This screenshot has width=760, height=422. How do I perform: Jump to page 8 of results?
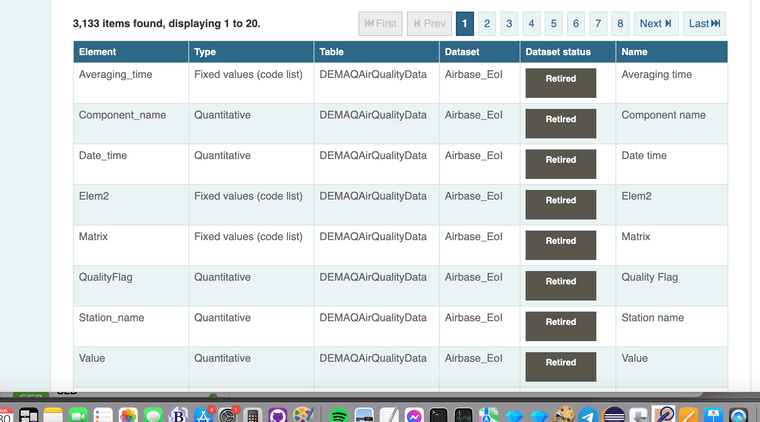click(x=620, y=23)
